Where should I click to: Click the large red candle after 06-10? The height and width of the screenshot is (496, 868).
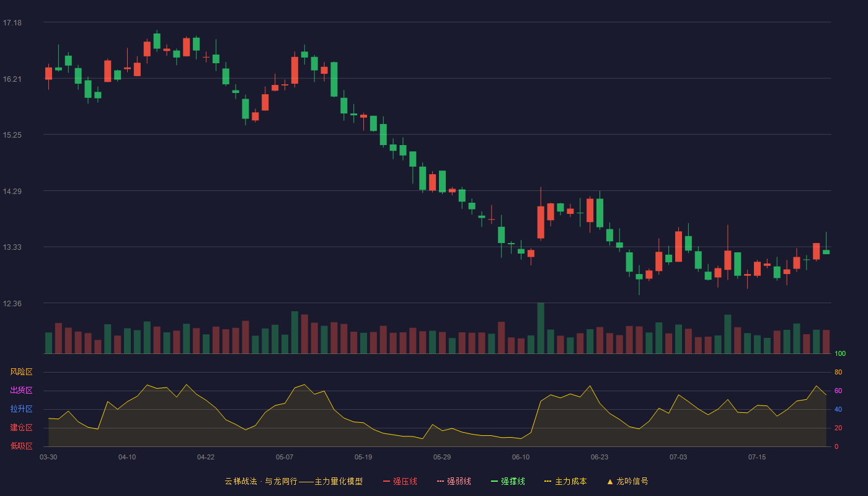click(x=541, y=222)
